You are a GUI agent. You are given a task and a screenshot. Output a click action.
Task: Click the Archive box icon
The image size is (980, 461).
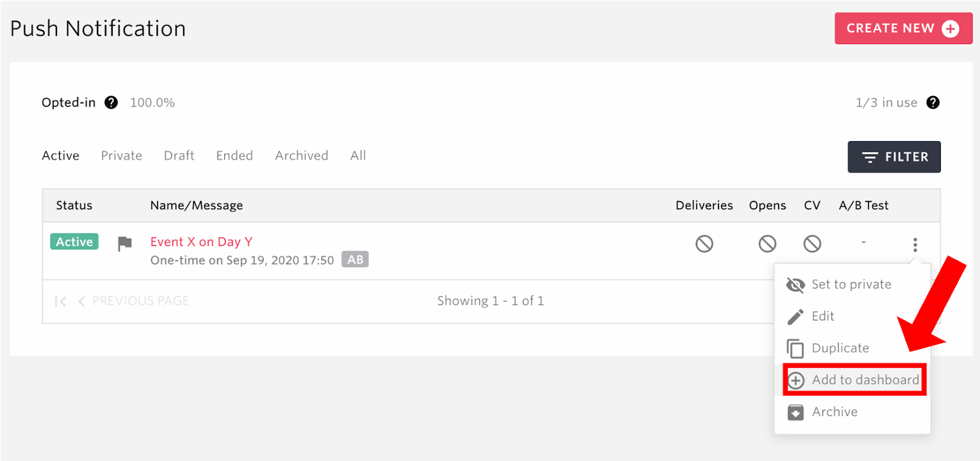[x=796, y=412]
